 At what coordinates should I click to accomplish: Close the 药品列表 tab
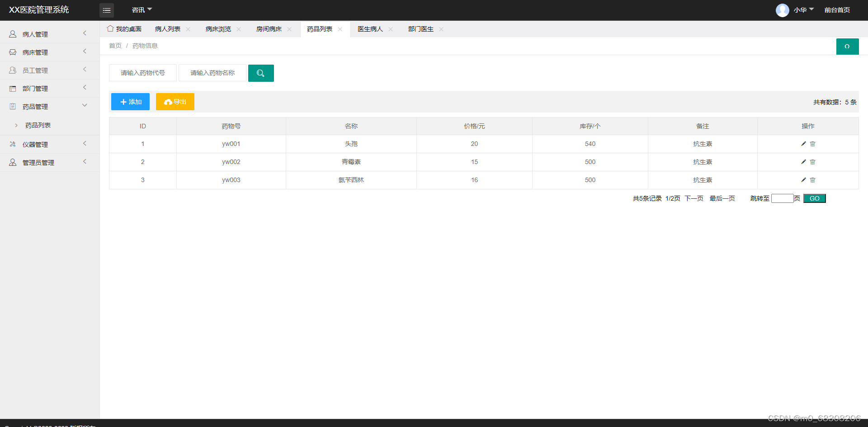[x=340, y=29]
